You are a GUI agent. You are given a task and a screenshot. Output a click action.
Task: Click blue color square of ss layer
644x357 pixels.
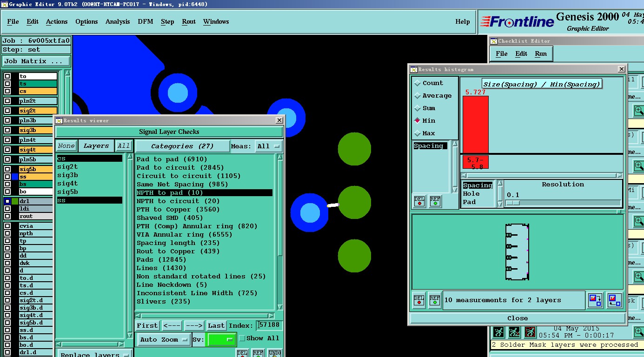click(x=15, y=177)
